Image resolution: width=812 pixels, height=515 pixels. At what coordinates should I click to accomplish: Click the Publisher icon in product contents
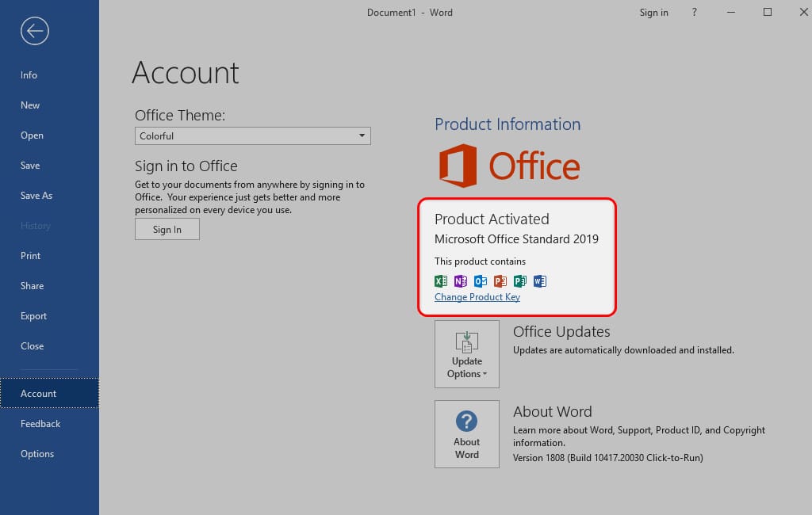tap(520, 281)
